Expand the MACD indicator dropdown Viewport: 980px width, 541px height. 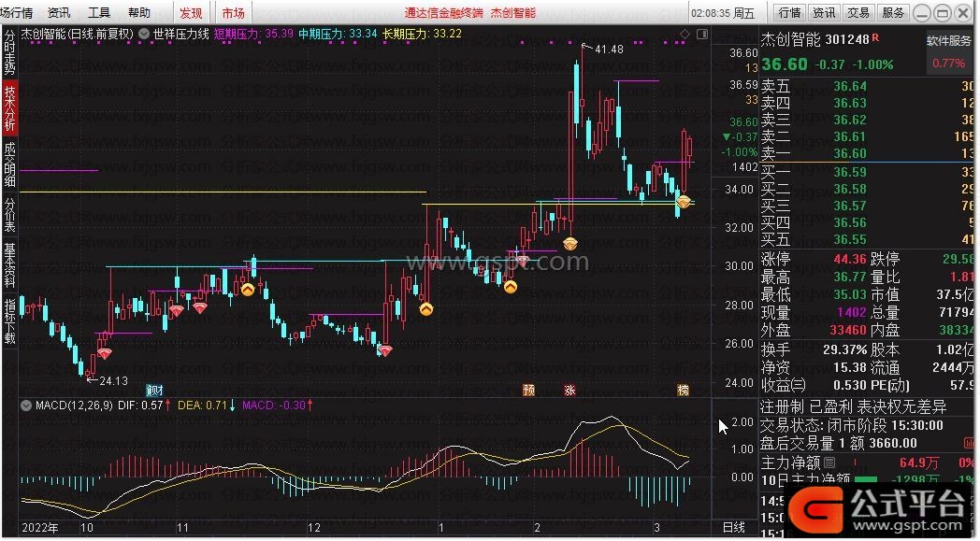tap(26, 406)
